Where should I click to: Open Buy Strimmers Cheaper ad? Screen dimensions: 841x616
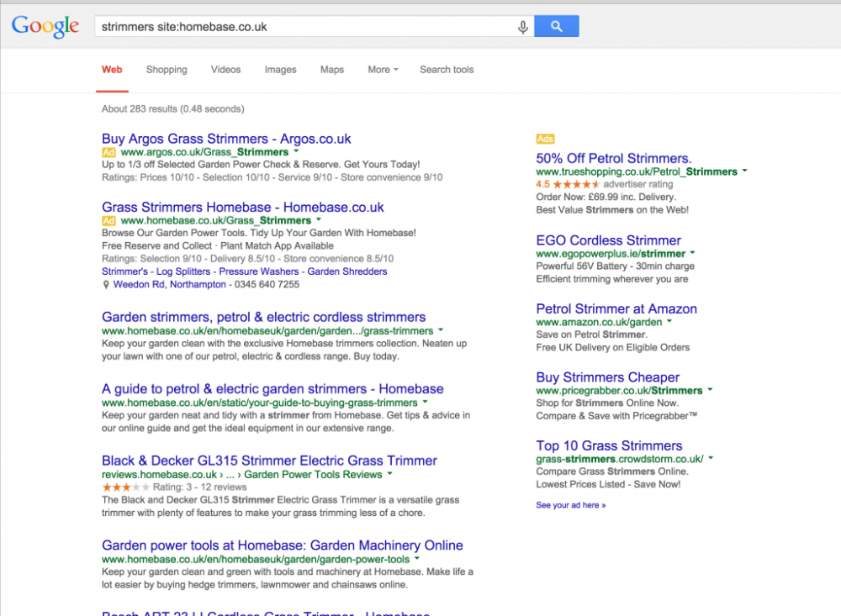pos(608,377)
